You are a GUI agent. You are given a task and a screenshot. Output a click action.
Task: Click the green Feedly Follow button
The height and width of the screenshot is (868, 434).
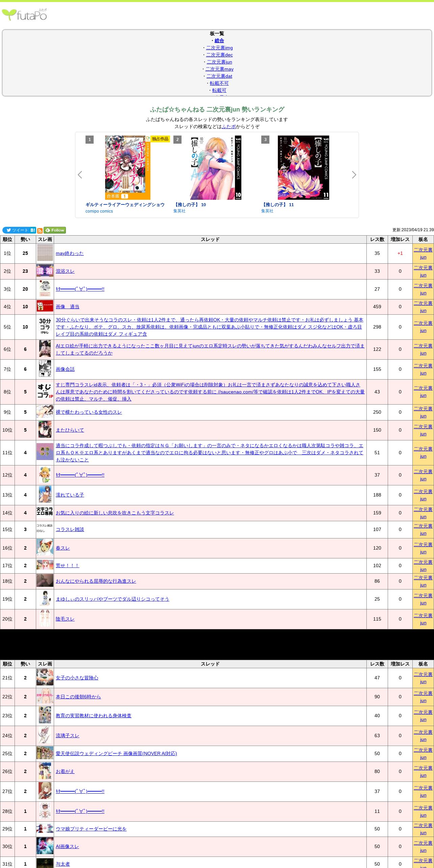point(55,230)
